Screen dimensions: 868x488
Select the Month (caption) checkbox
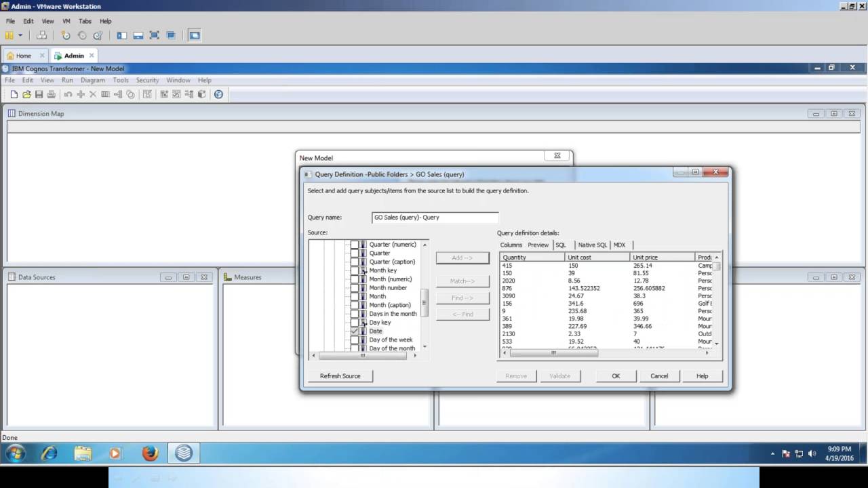click(355, 305)
